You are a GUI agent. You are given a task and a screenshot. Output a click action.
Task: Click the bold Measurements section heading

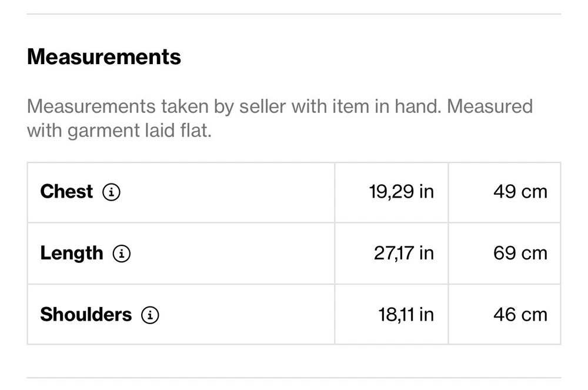coord(104,57)
